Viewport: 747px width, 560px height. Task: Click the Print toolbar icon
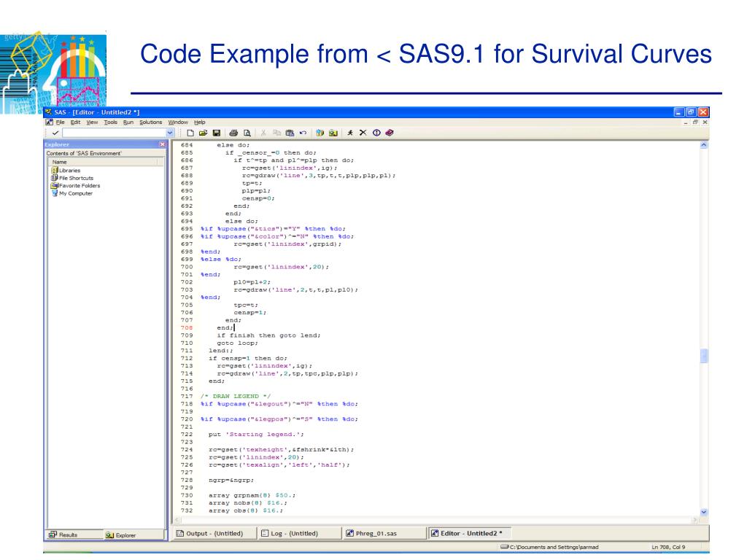233,133
